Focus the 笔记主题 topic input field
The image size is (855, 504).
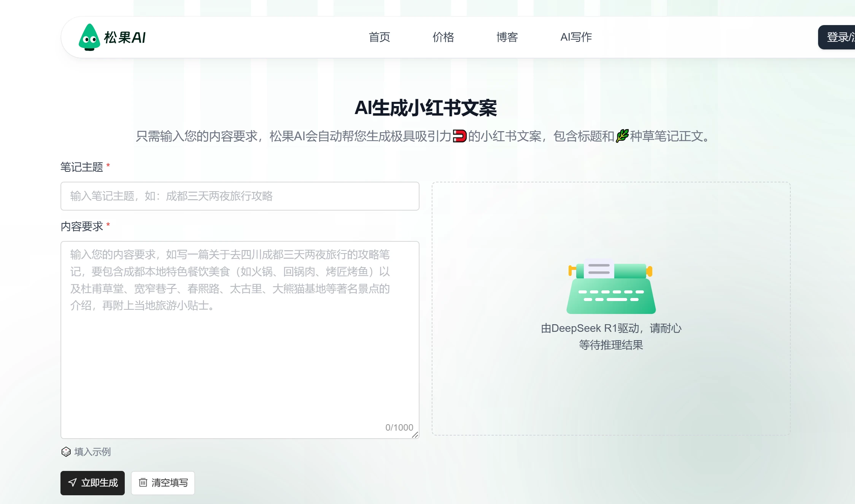pos(240,196)
